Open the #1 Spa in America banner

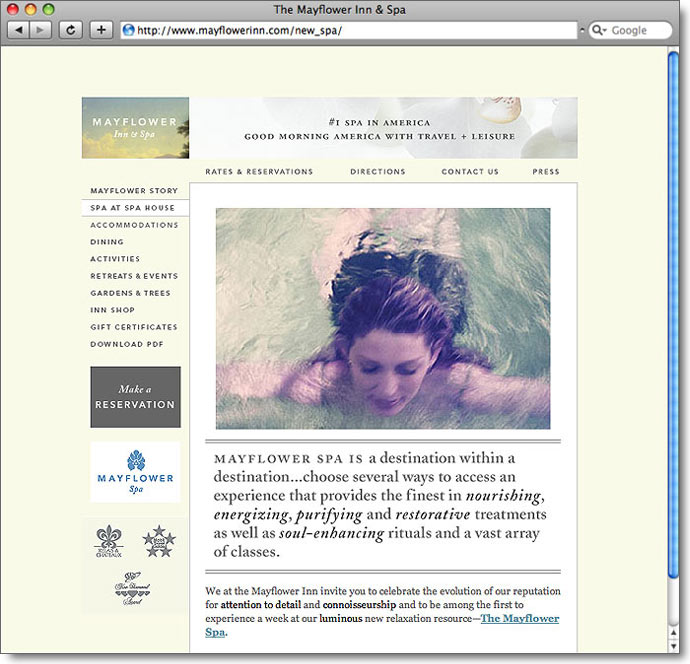pos(383,128)
